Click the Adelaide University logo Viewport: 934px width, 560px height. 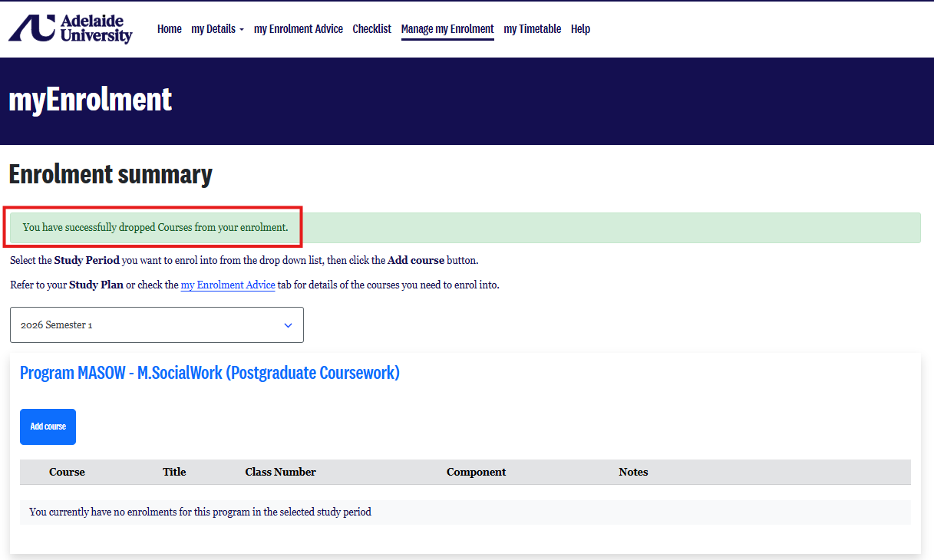pos(71,28)
